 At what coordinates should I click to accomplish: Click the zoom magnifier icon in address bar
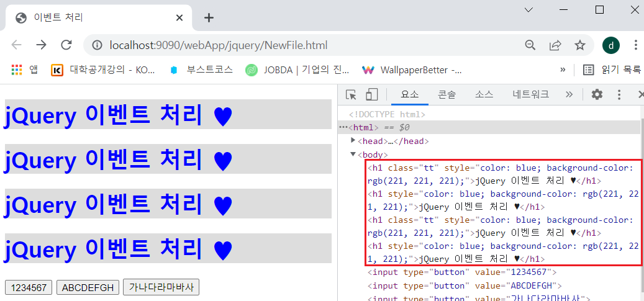(x=530, y=45)
